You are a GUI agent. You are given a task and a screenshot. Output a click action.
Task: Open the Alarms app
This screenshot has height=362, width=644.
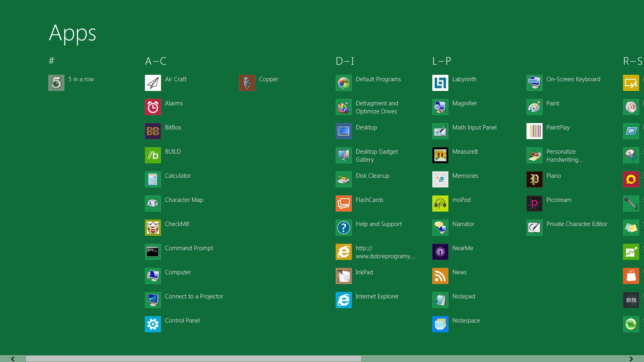pyautogui.click(x=173, y=103)
